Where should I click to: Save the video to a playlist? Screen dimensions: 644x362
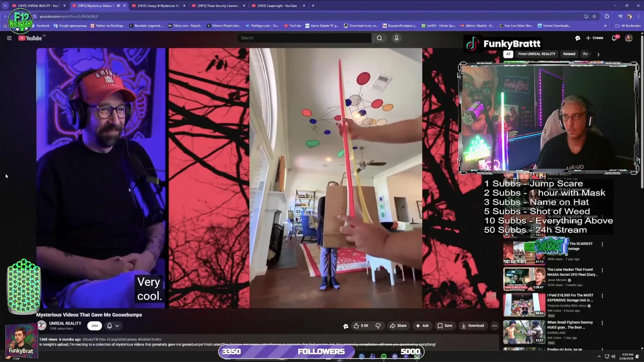pos(445,325)
